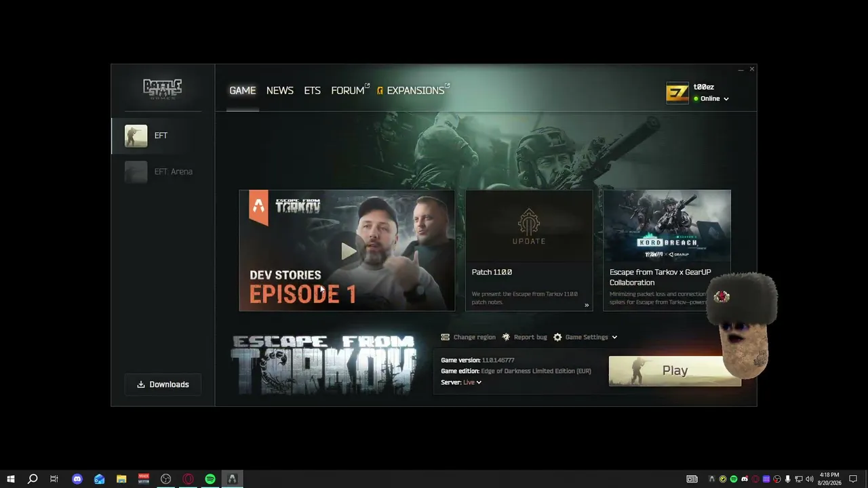Open OBS Studio from the taskbar
This screenshot has width=868, height=488.
click(165, 479)
